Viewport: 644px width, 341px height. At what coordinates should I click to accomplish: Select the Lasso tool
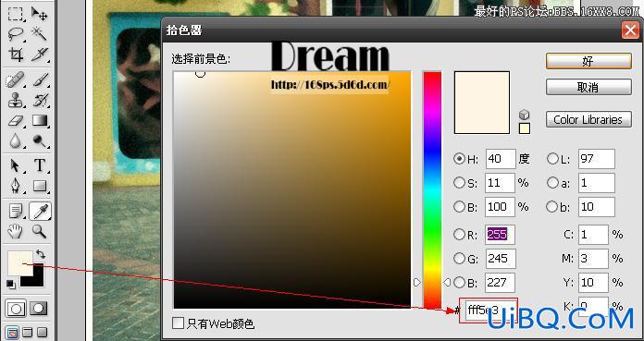[x=16, y=34]
